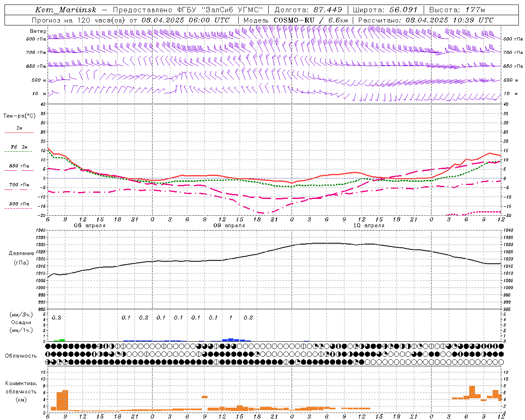Click the Прогноз на 120 часа(ов) text
Image resolution: width=525 pixels, height=420 pixels.
tap(79, 20)
